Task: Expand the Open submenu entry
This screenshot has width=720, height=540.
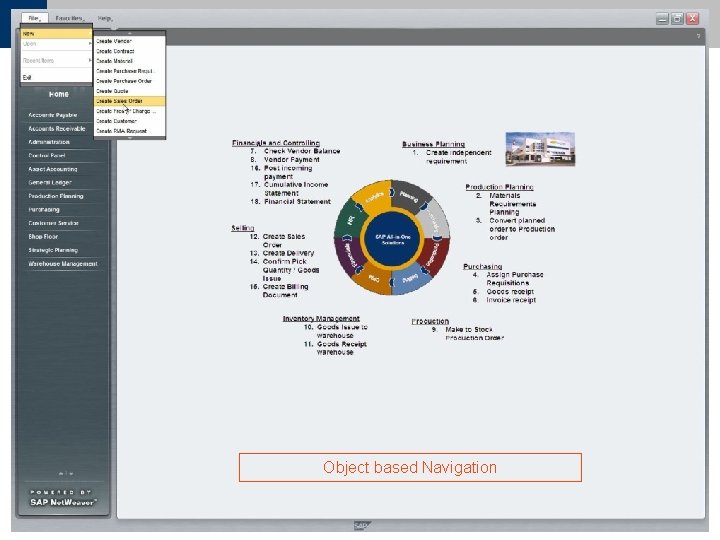Action: 56,44
